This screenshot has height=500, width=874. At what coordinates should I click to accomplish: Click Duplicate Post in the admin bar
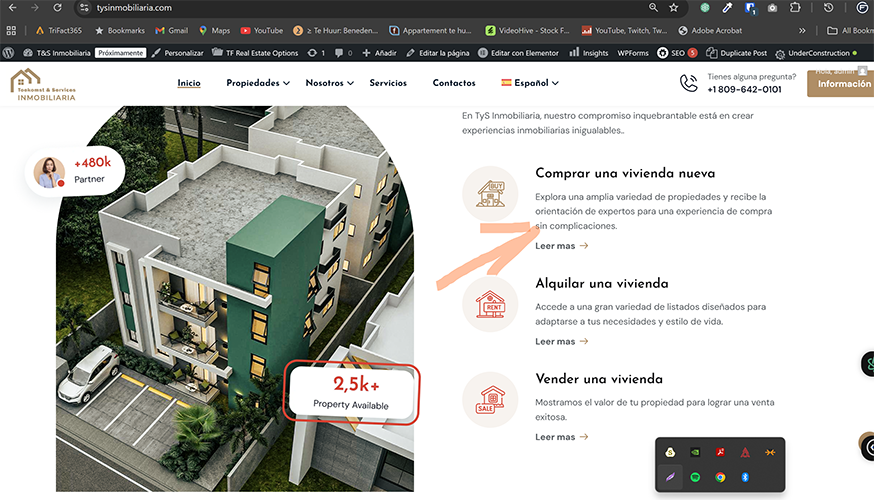(736, 53)
